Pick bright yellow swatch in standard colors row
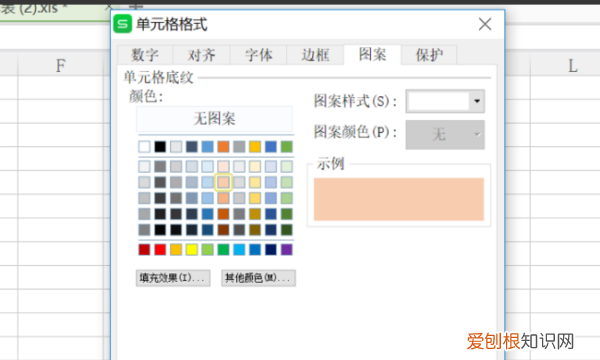This screenshot has width=600, height=360. 192,249
